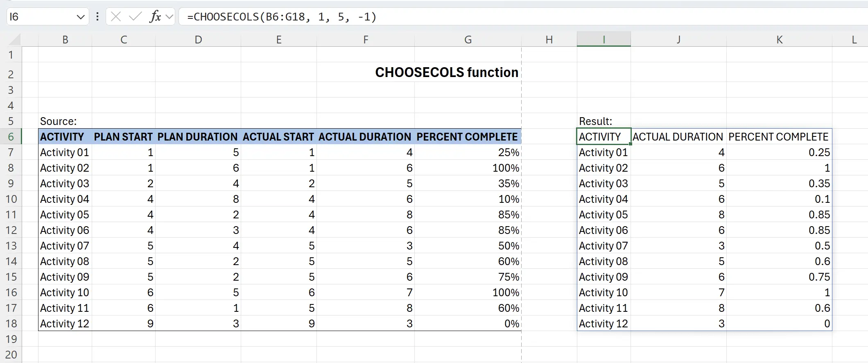This screenshot has width=868, height=363.
Task: Select column L header
Action: [x=850, y=40]
